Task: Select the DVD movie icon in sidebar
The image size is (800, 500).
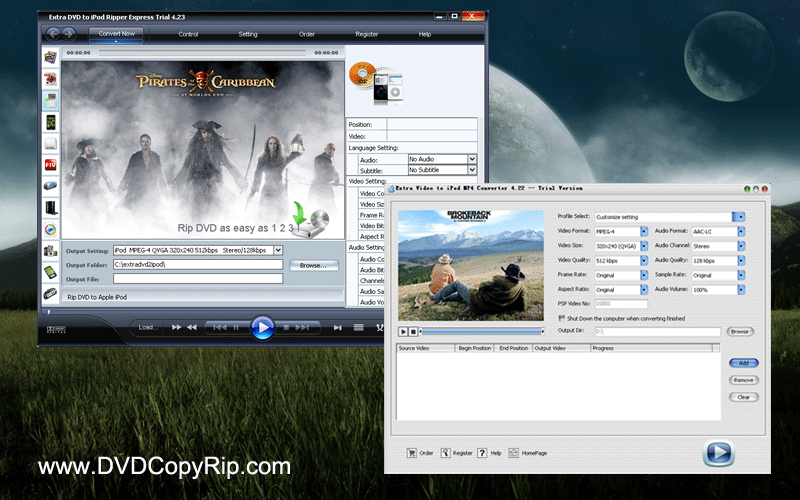Action: click(x=51, y=79)
